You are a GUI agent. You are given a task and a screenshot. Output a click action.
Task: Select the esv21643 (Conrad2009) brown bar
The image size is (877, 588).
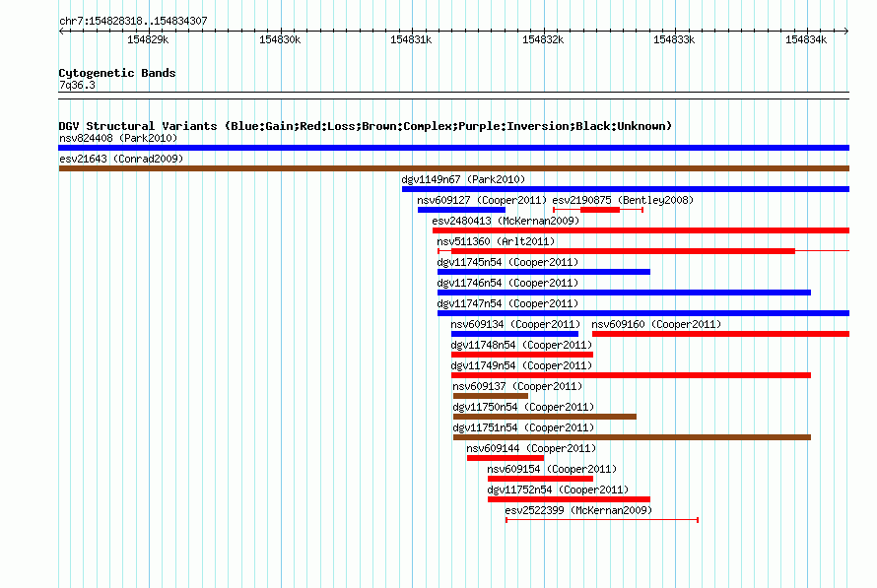pos(453,168)
